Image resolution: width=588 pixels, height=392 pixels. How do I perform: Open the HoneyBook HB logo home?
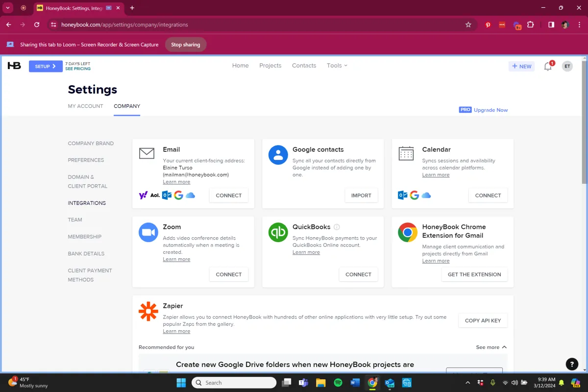tap(14, 66)
